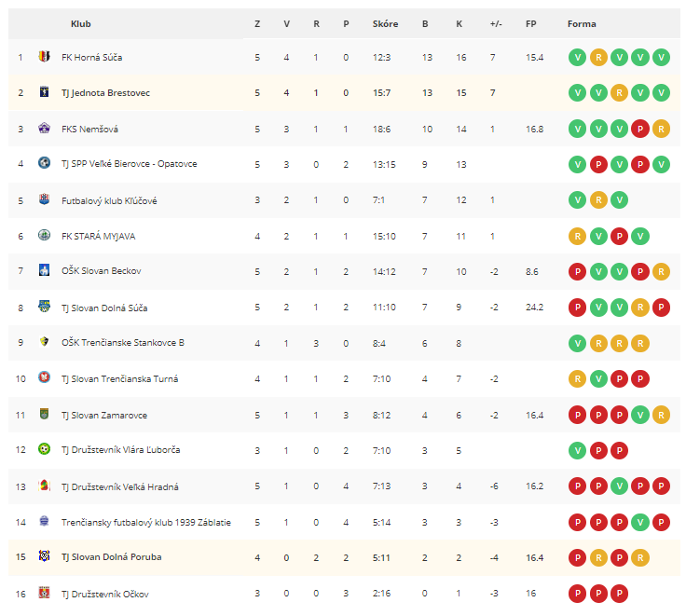The height and width of the screenshot is (616, 686).
Task: Click the first red P badge in Očkov row
Action: point(578,594)
